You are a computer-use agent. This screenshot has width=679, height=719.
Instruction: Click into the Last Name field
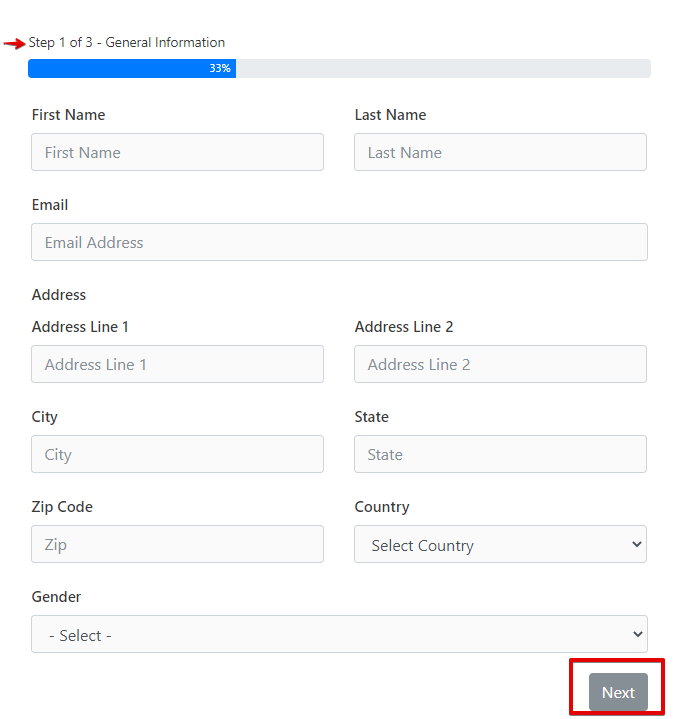tap(500, 152)
